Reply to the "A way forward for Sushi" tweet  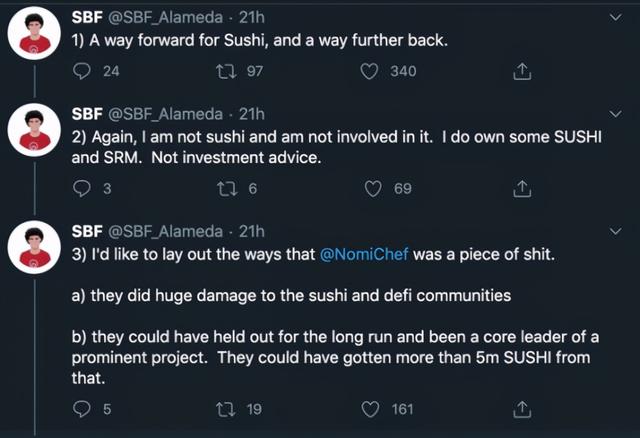(83, 71)
